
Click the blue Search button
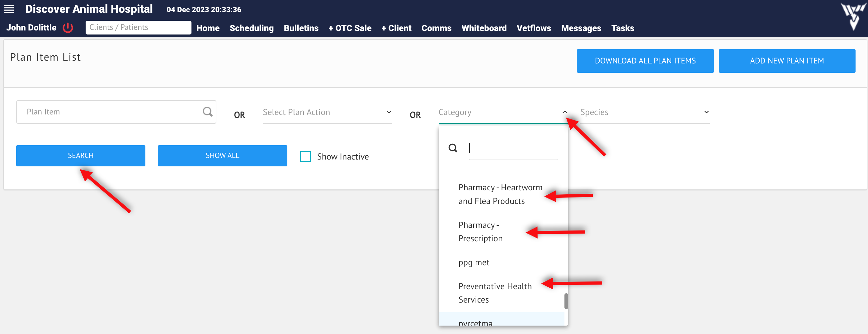pyautogui.click(x=81, y=155)
